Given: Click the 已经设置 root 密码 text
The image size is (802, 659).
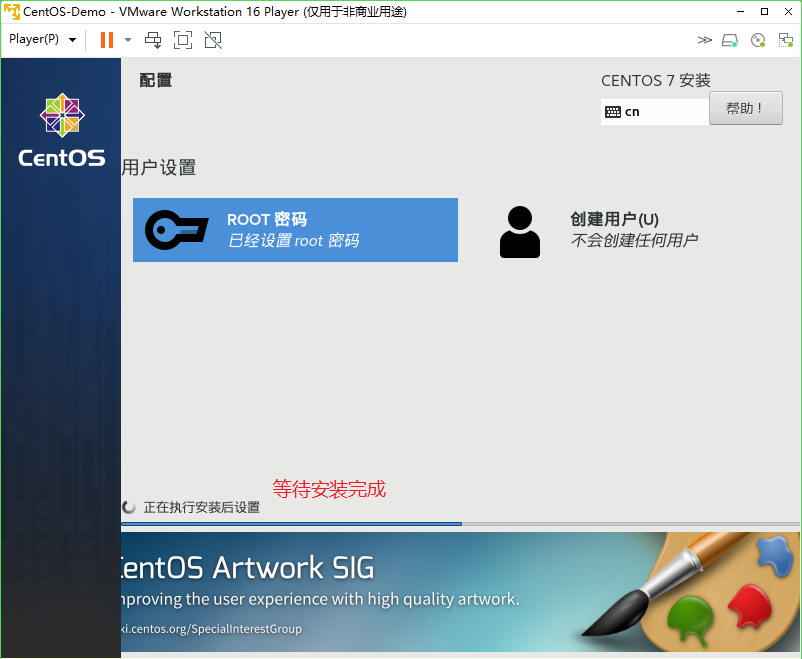Looking at the screenshot, I should (x=294, y=240).
